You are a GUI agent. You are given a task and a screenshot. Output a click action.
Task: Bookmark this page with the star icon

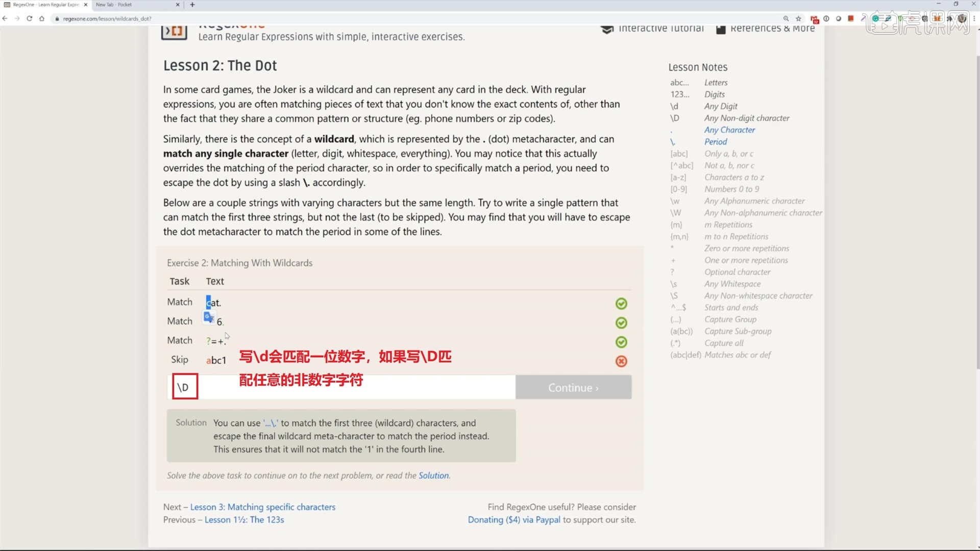[x=799, y=18]
